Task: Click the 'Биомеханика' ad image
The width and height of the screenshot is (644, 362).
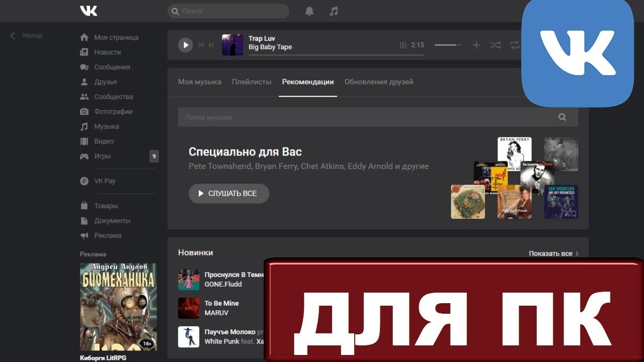Action: (118, 307)
